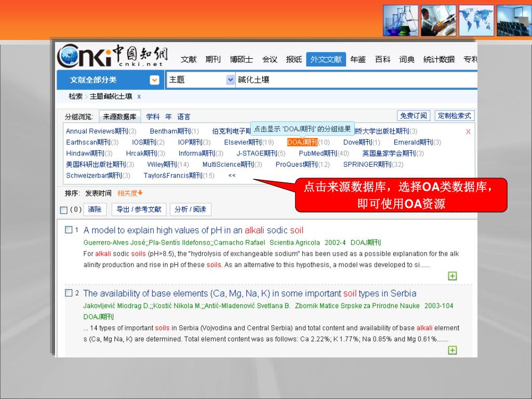Filter by Taylor&Francis期刊
Image resolution: width=532 pixels, height=399 pixels.
tap(173, 176)
